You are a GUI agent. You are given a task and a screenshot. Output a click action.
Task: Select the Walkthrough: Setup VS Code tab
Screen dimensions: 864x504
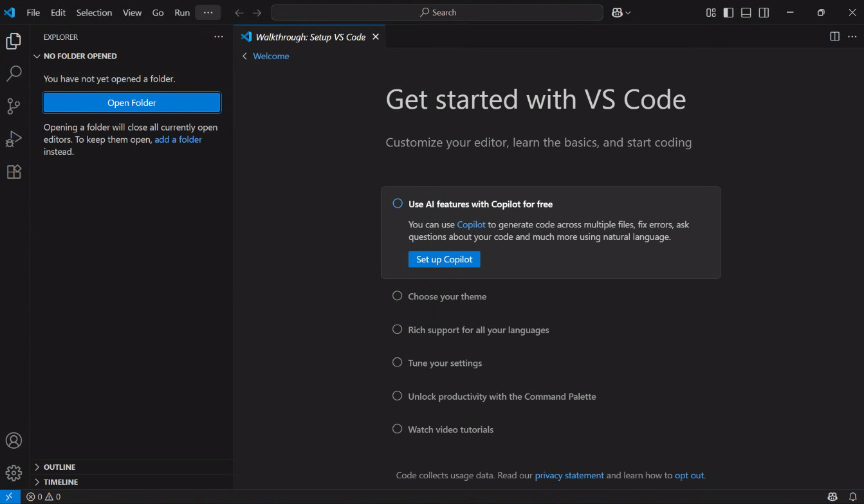(311, 37)
